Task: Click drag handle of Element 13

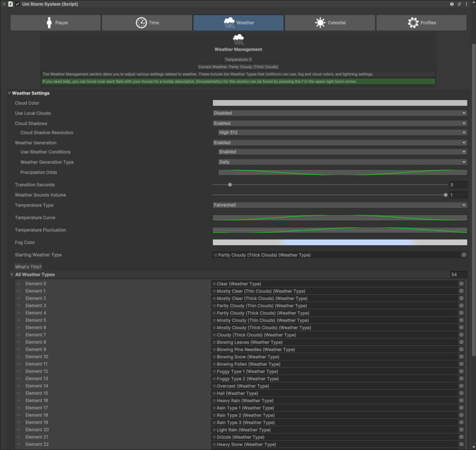Action: pos(19,379)
